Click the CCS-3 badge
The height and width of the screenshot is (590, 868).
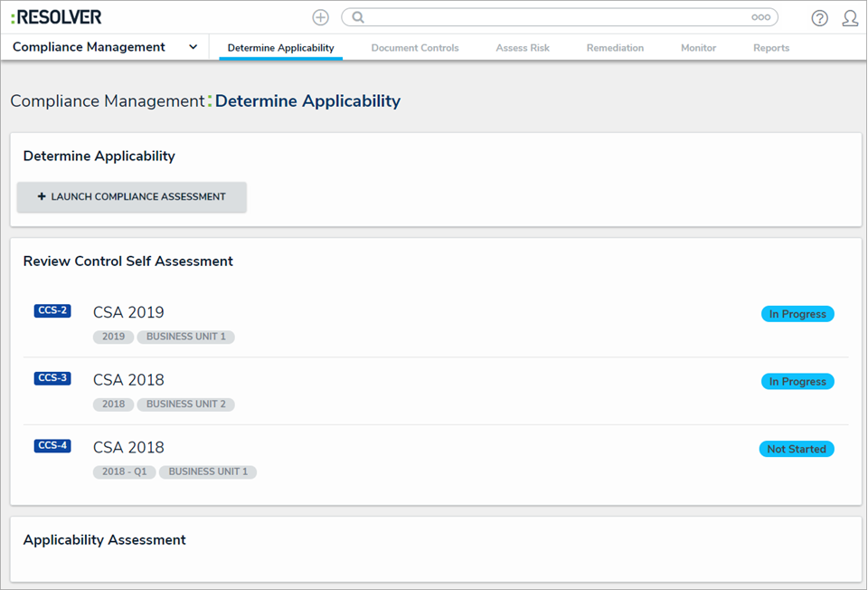pos(52,378)
